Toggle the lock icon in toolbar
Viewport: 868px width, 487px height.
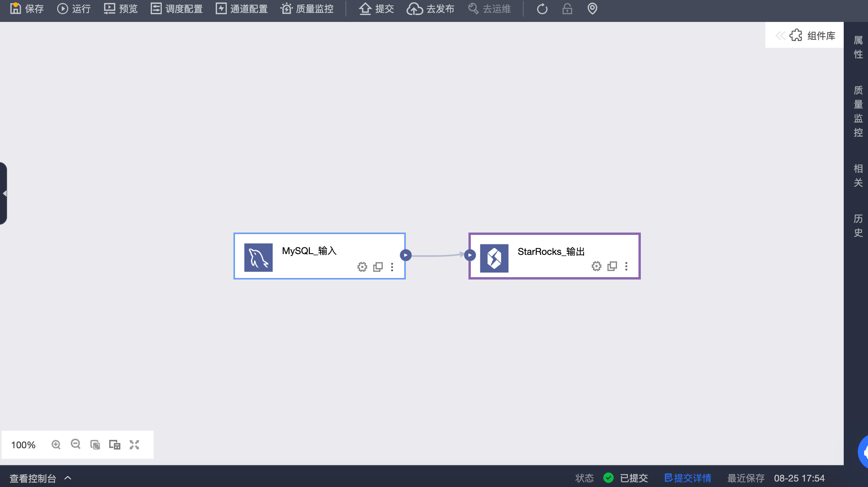[x=567, y=9]
